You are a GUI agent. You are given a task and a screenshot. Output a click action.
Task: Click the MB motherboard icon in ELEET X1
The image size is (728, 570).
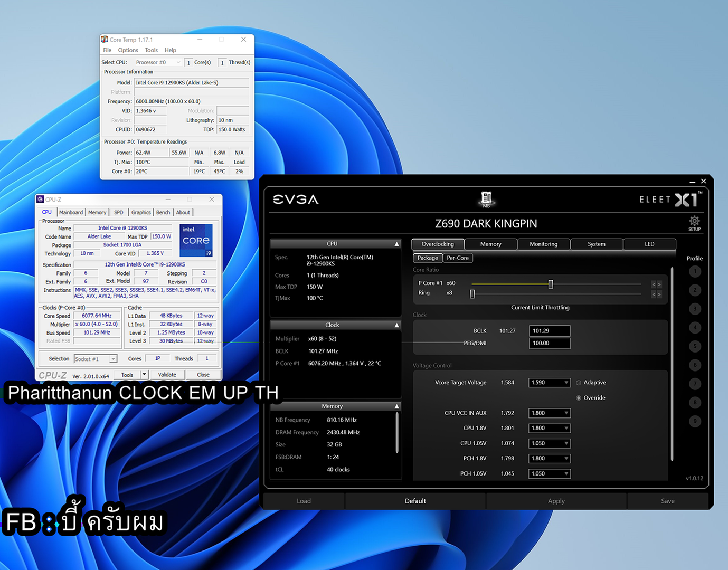(x=486, y=199)
